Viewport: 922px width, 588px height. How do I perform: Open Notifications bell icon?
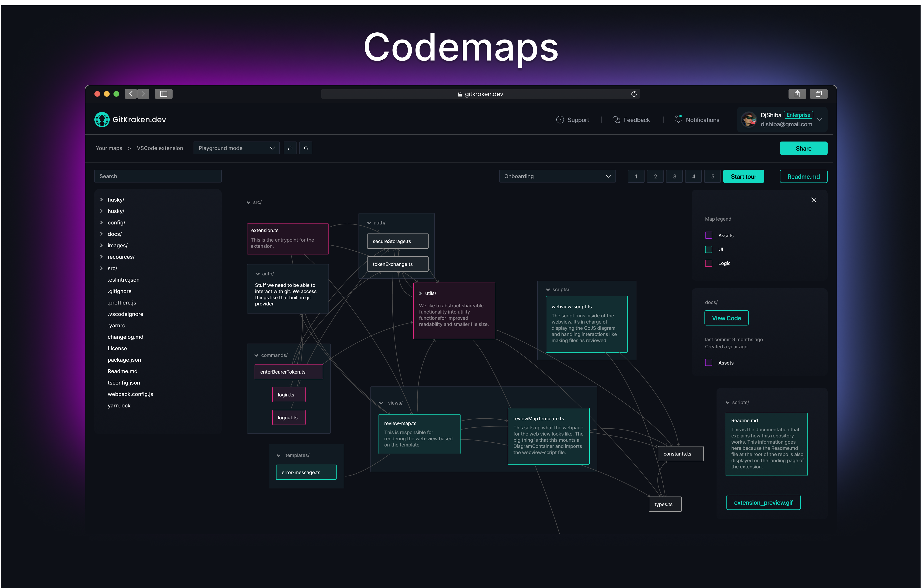click(x=678, y=119)
